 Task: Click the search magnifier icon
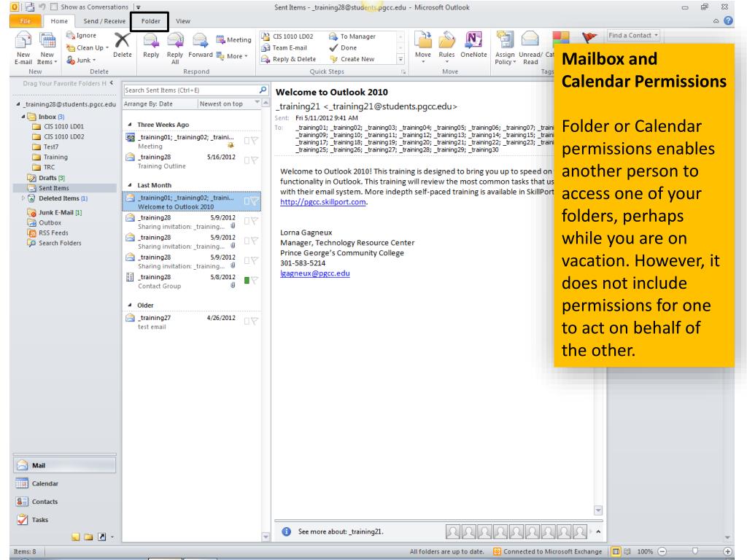pyautogui.click(x=263, y=90)
